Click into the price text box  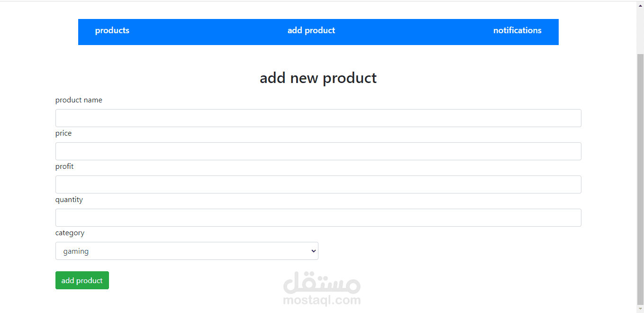[x=318, y=151]
